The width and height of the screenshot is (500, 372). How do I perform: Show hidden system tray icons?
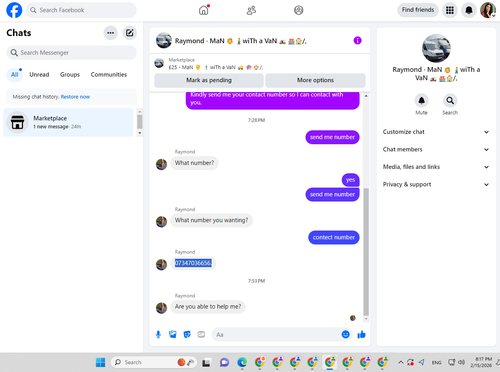point(401,362)
